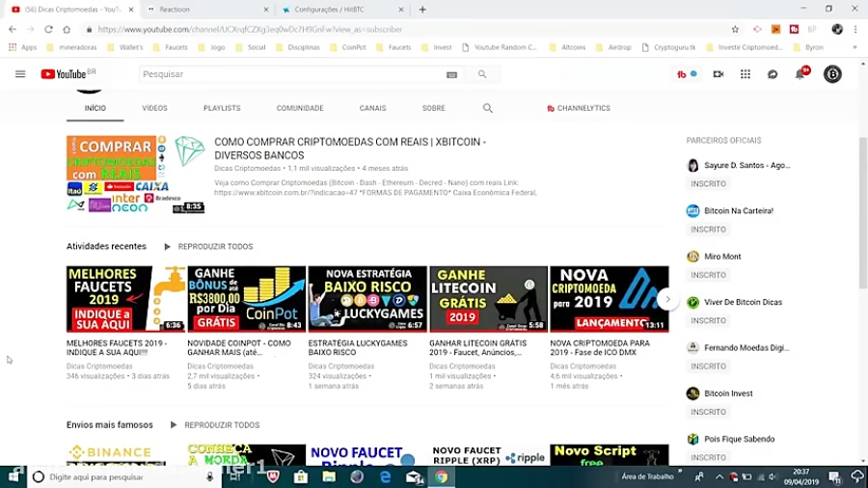868x488 pixels.
Task: Open the CHANNELYTICS tab
Action: pos(579,108)
